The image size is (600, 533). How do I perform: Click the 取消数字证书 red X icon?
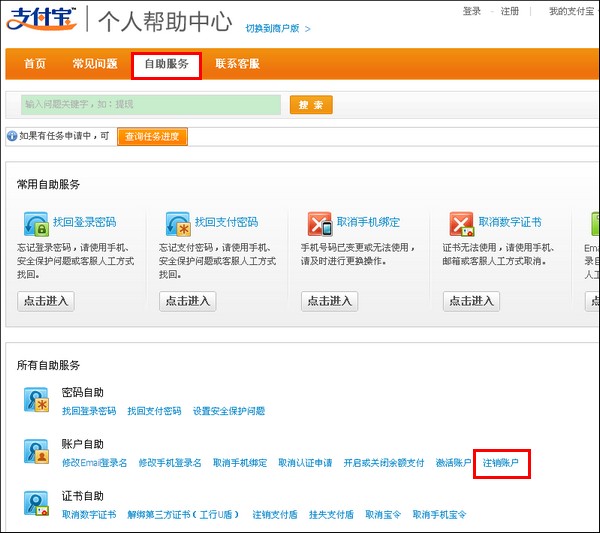pos(461,224)
